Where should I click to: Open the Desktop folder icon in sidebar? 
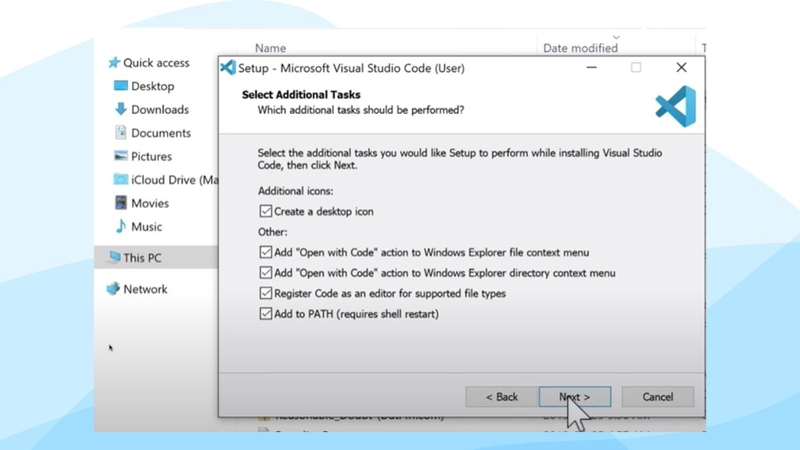121,87
